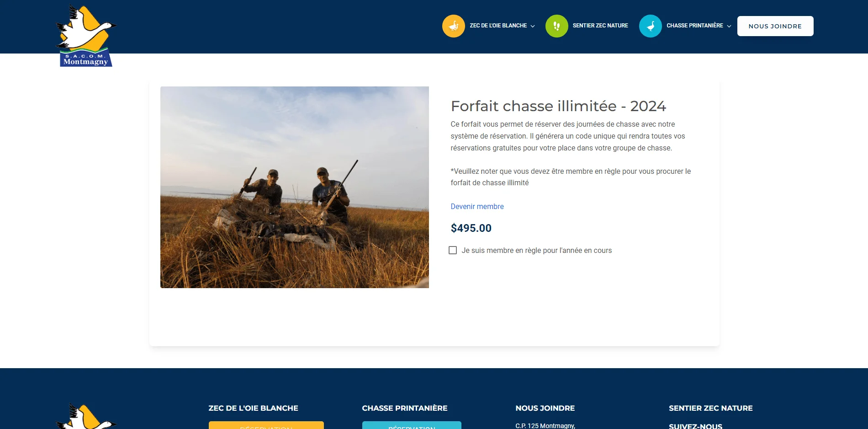Viewport: 868px width, 429px height.
Task: Click the S.A.C.O.M. Montmagny header logo
Action: coord(86,36)
